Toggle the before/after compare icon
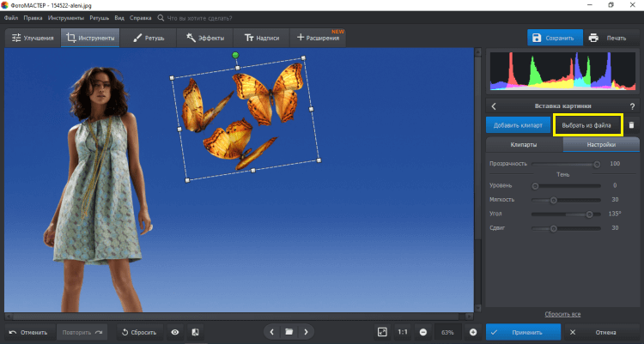The width and height of the screenshot is (644, 344). 195,332
